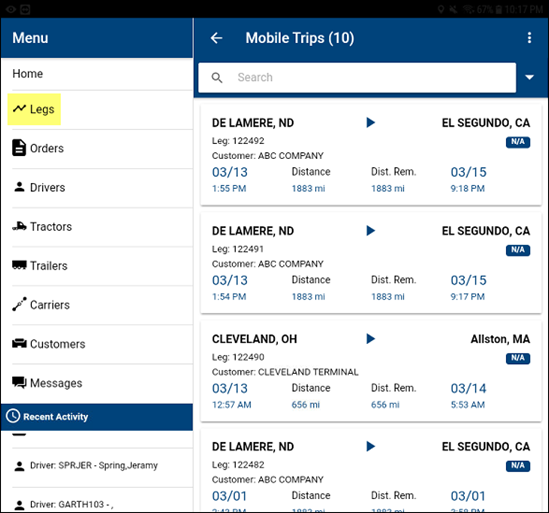
Task: Select the Carriers icon in menu
Action: click(x=19, y=304)
